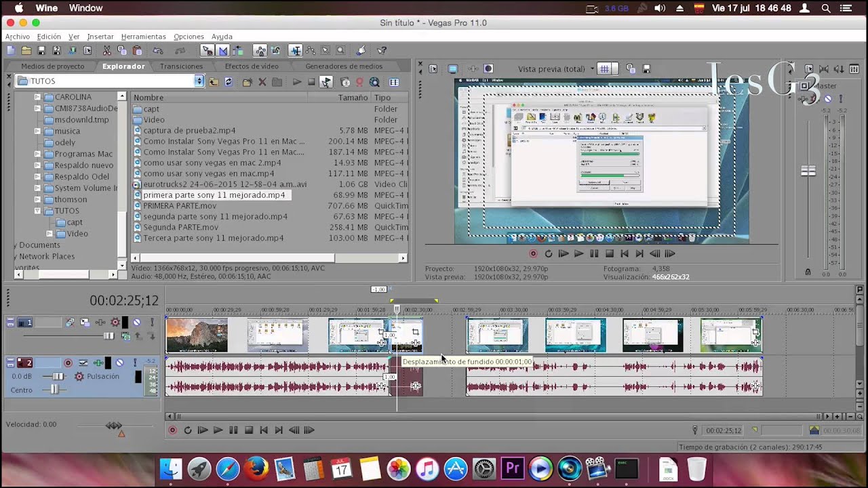Create new folder in Explorer toolbar
Viewport: 868px width, 488px height.
[x=248, y=82]
